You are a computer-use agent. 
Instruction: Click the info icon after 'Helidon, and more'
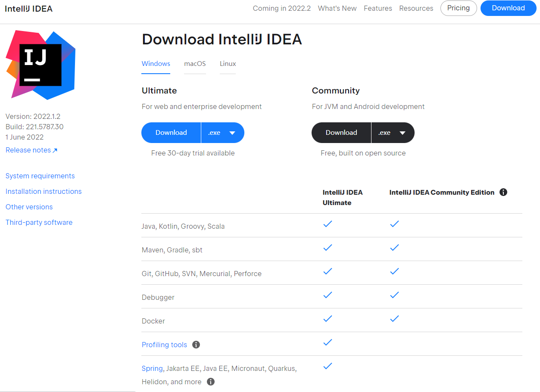coord(210,382)
